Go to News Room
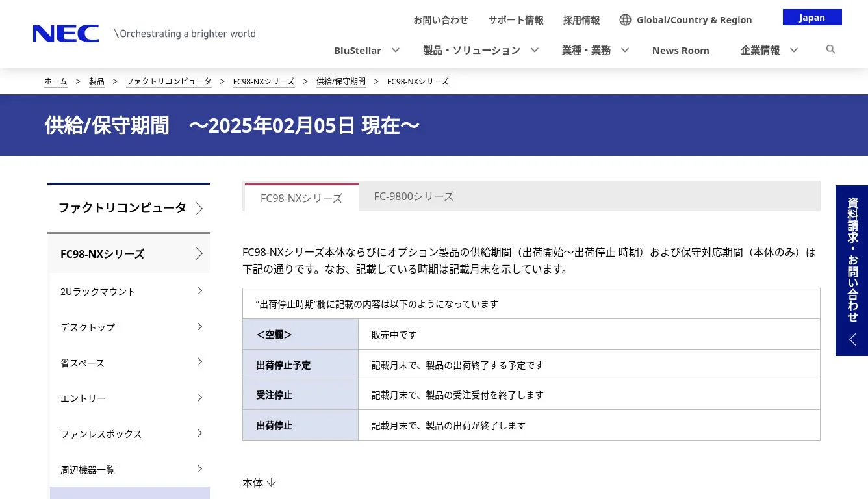The image size is (868, 499). tap(680, 50)
